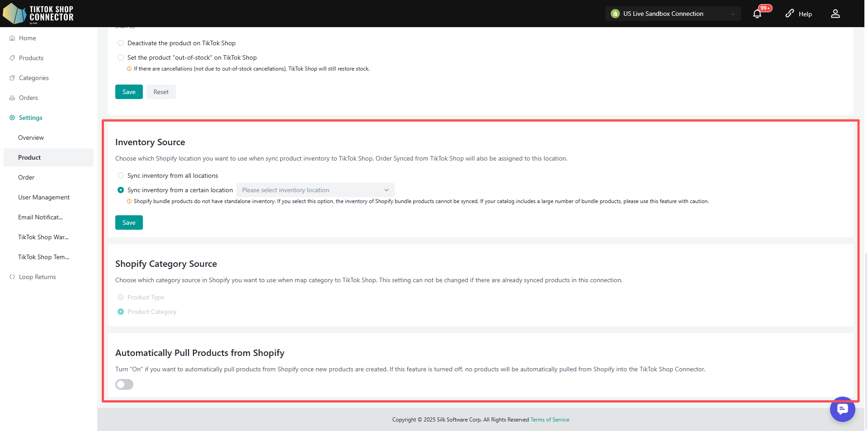Open the User Management settings page
Viewport: 868px width, 431px height.
click(44, 198)
